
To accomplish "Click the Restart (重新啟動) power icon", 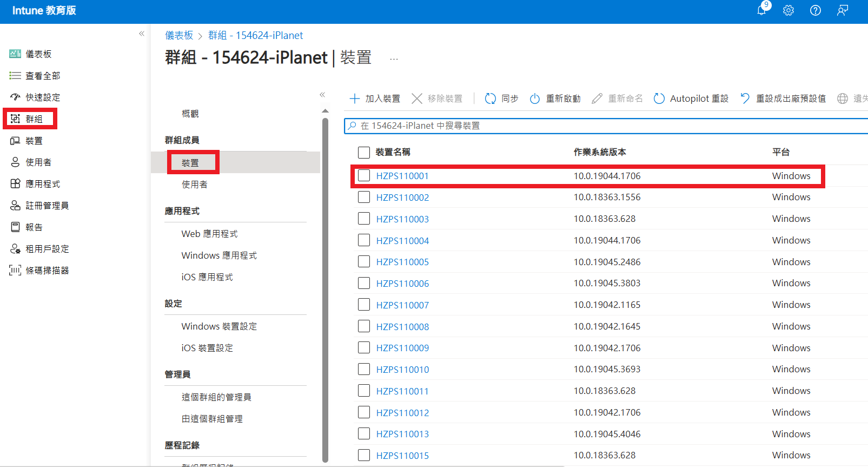I will coord(535,98).
